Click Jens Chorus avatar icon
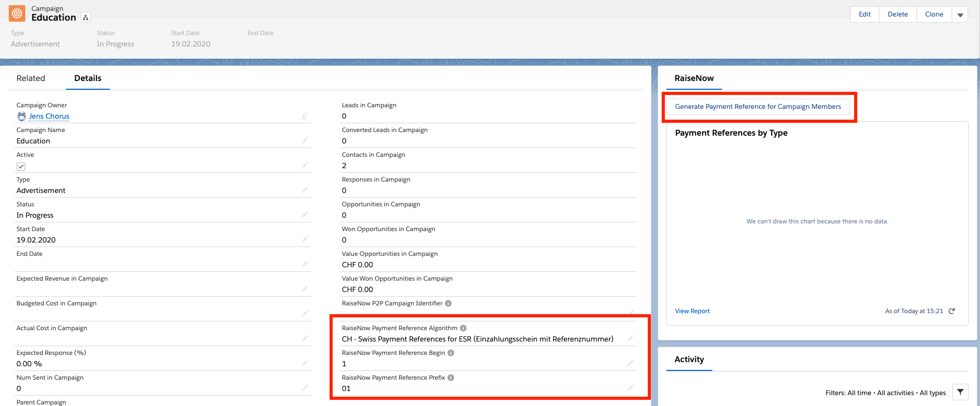The width and height of the screenshot is (980, 406). pyautogui.click(x=22, y=117)
